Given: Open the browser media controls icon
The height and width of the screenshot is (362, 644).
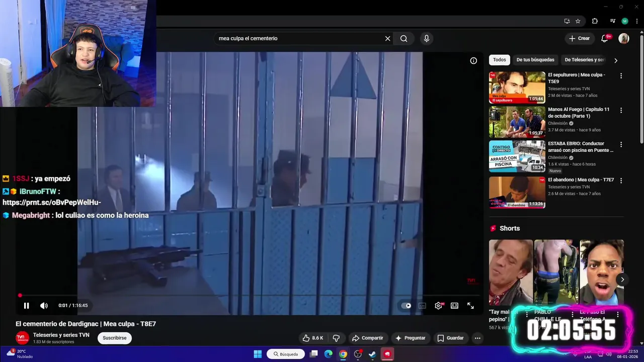Looking at the screenshot, I should click(612, 21).
